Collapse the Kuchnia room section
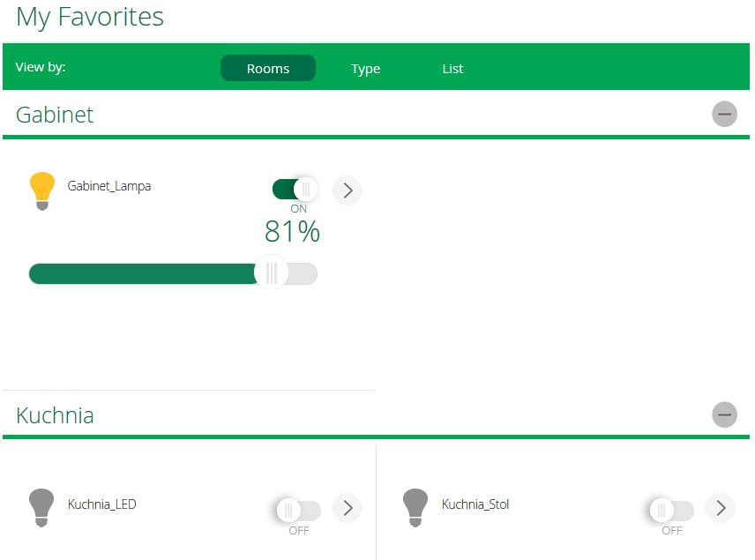 725,414
